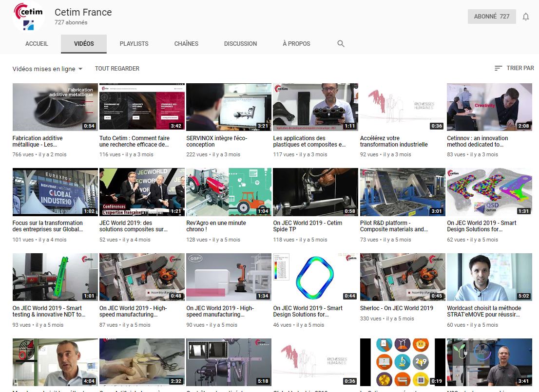Screen dimensions: 539x392
Task: Play the Fabrication additive métallique thumbnail
Action: pyautogui.click(x=55, y=107)
